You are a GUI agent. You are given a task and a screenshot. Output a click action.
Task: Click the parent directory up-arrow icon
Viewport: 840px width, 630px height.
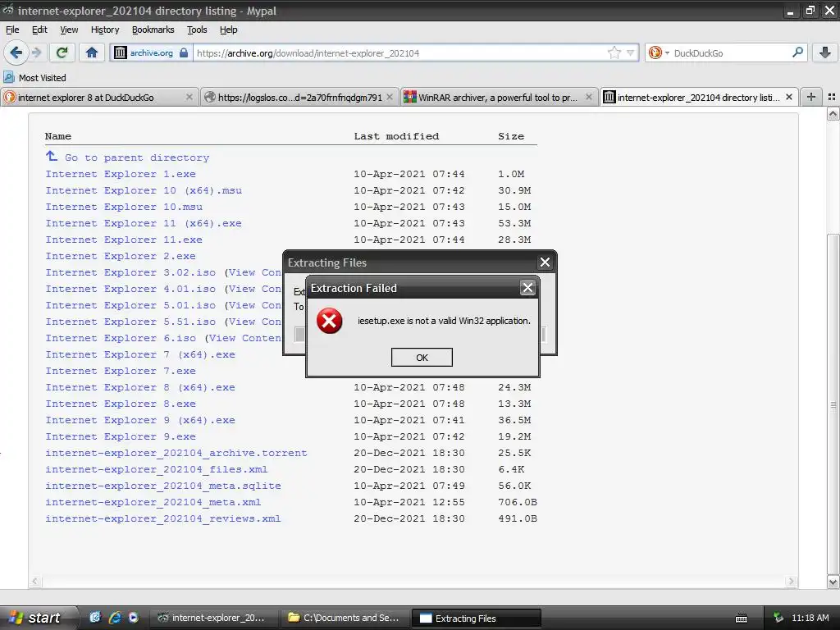click(x=52, y=156)
